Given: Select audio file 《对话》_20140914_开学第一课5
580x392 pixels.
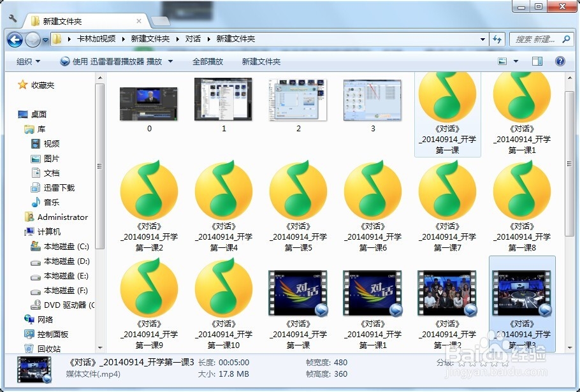Looking at the screenshot, I should 298,206.
